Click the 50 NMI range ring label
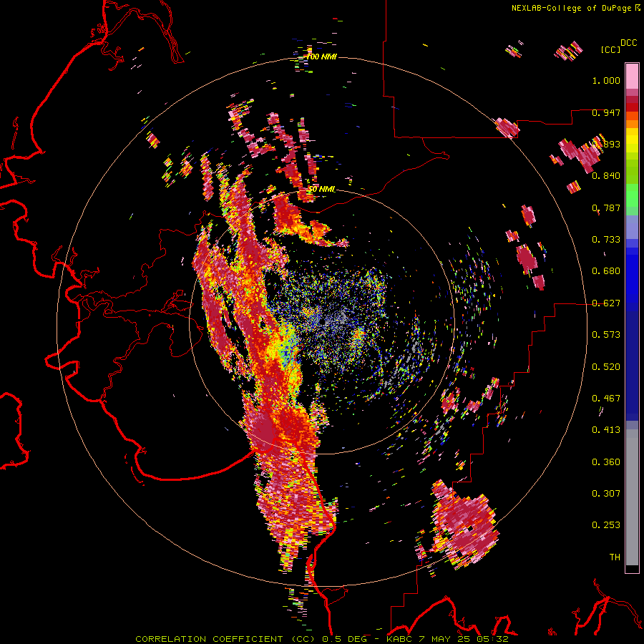This screenshot has width=644, height=644. click(x=321, y=190)
